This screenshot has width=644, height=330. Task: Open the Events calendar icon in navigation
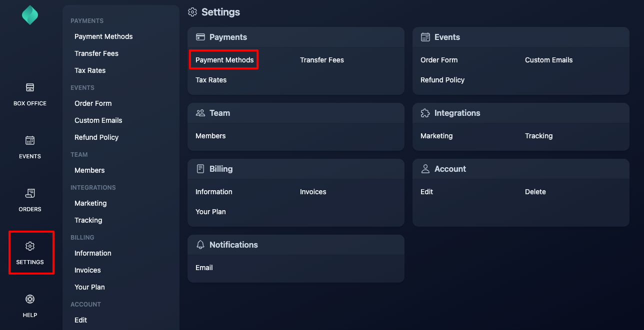[x=30, y=140]
